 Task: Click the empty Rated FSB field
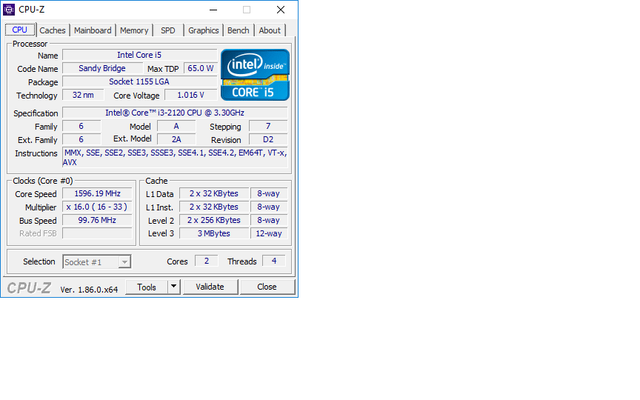point(97,233)
